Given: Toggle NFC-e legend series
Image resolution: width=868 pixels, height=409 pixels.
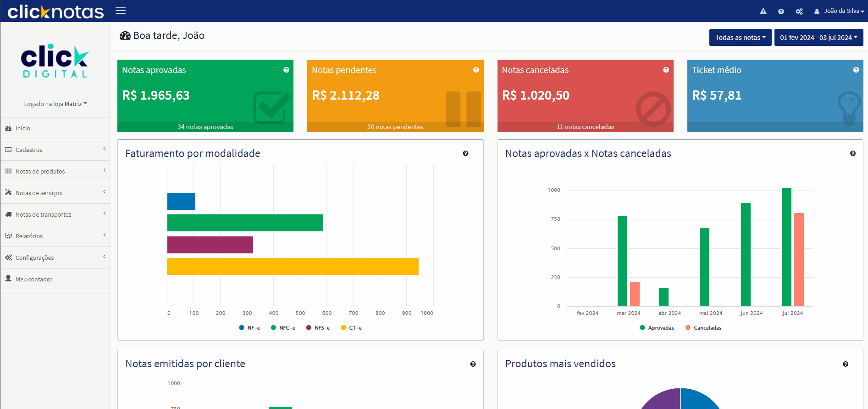Looking at the screenshot, I should pos(283,328).
